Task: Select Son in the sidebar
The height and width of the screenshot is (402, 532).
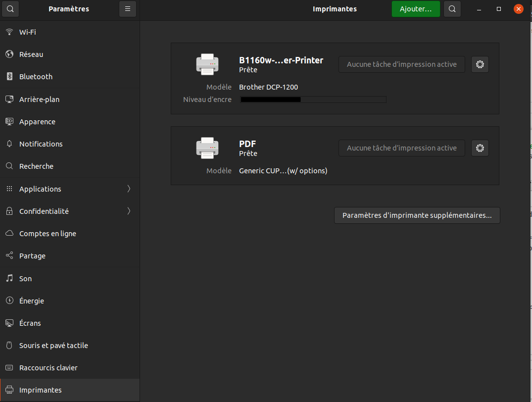Action: 25,279
